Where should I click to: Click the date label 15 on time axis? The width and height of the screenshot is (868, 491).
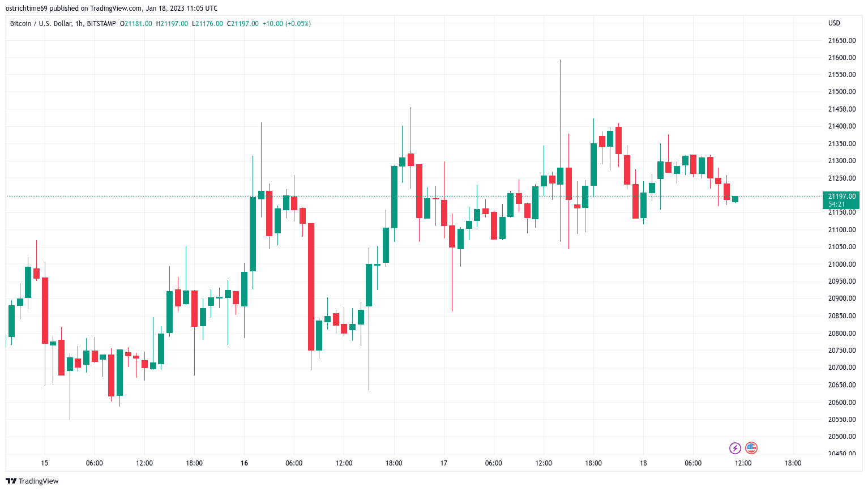pos(45,463)
